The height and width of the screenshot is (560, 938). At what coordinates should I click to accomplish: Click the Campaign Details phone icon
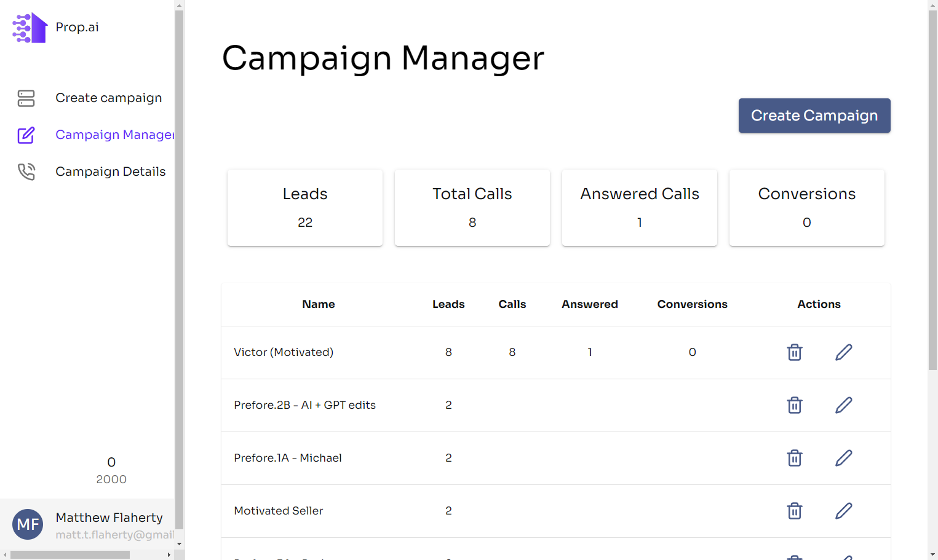click(x=26, y=172)
